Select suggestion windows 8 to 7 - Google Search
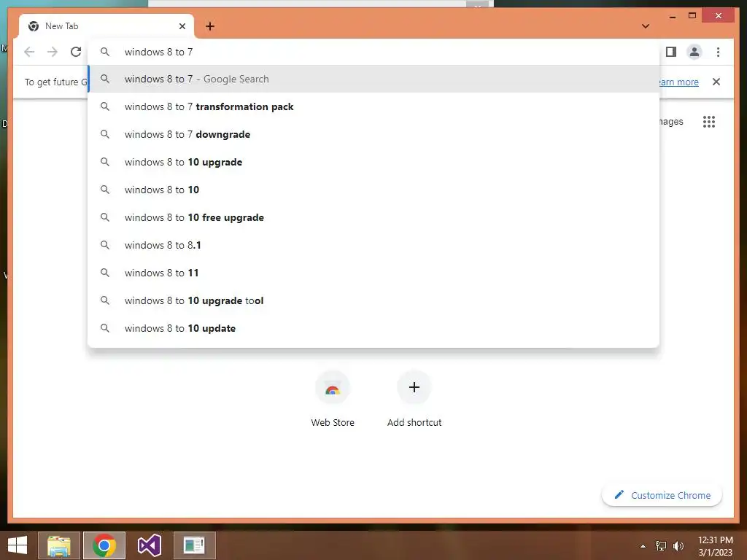747x560 pixels. (374, 79)
